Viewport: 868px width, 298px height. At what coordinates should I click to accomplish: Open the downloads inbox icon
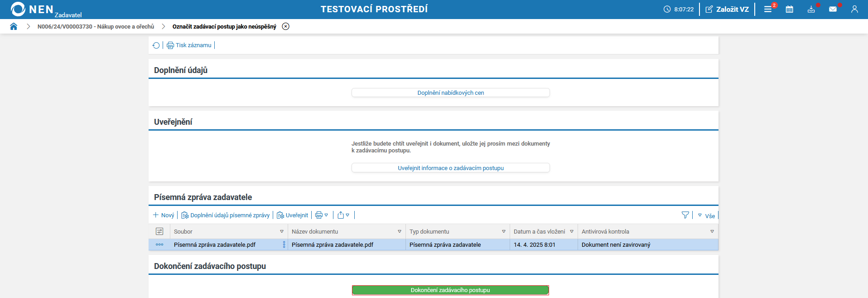811,9
